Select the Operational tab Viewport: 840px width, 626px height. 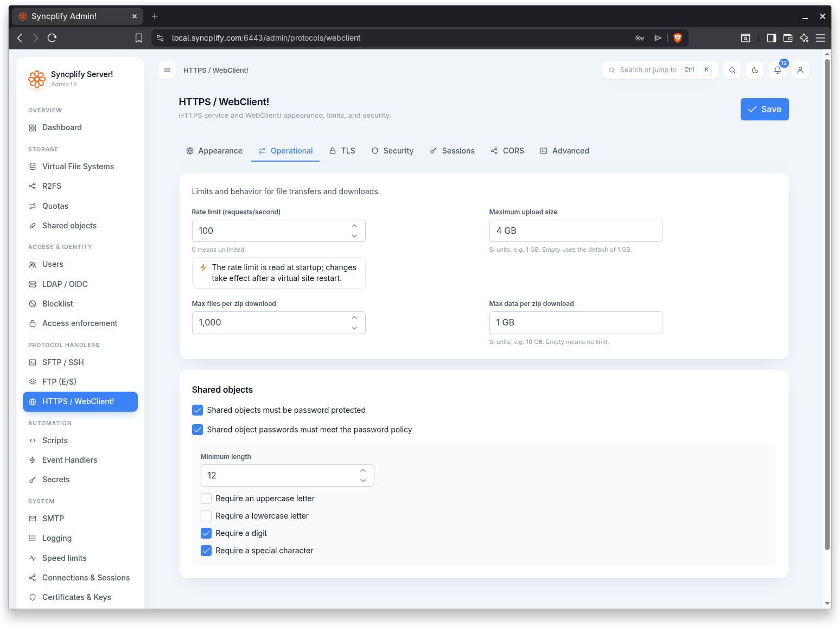coord(285,151)
